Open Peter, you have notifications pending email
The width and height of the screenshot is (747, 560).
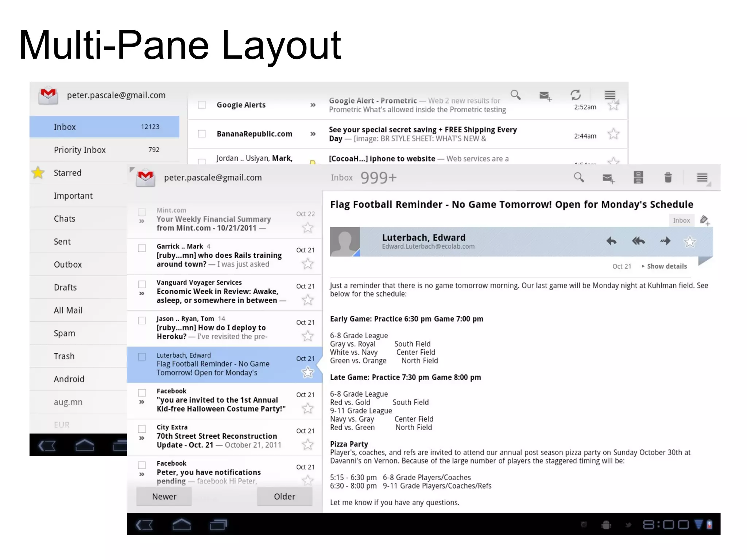(225, 471)
